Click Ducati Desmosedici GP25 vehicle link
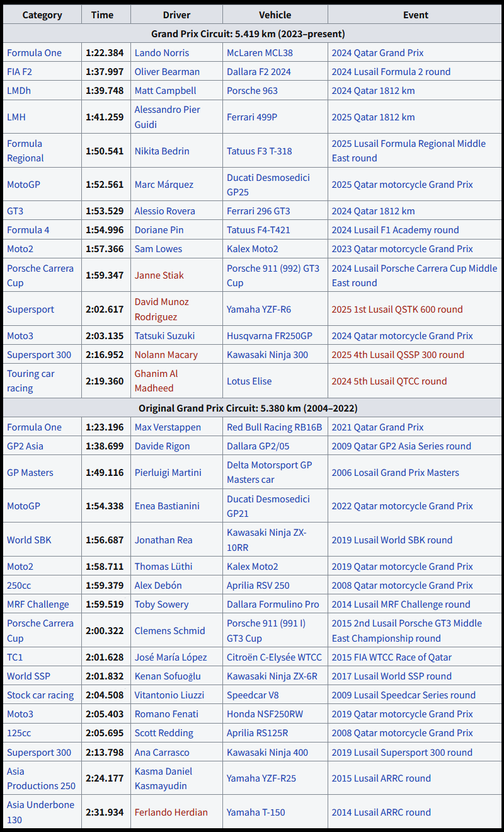 coord(268,185)
